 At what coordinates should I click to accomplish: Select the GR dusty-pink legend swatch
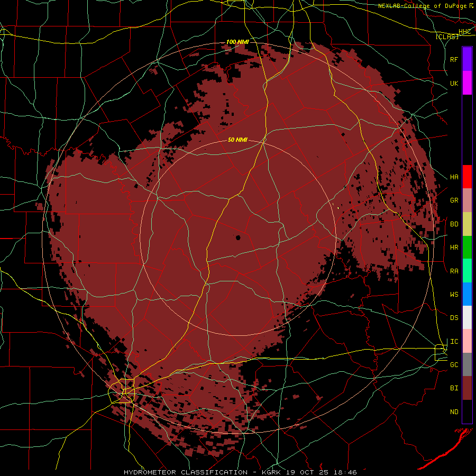coord(467,200)
